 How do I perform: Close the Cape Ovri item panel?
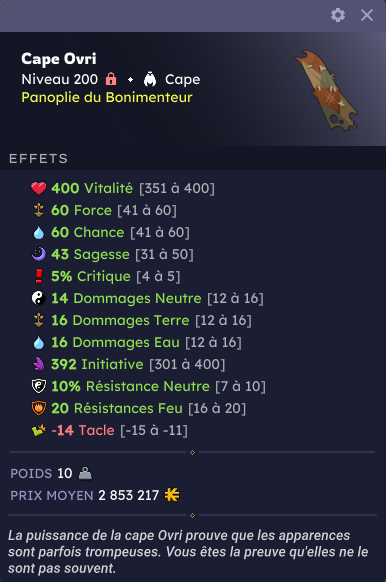pos(367,15)
